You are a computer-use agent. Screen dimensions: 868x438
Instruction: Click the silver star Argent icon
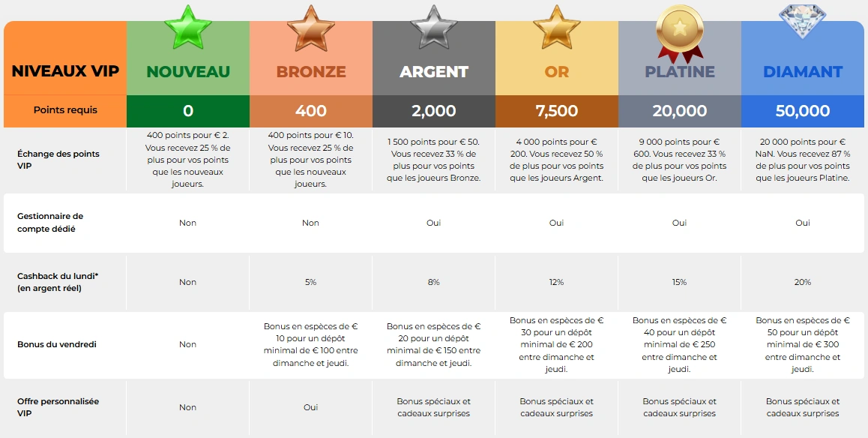click(434, 28)
